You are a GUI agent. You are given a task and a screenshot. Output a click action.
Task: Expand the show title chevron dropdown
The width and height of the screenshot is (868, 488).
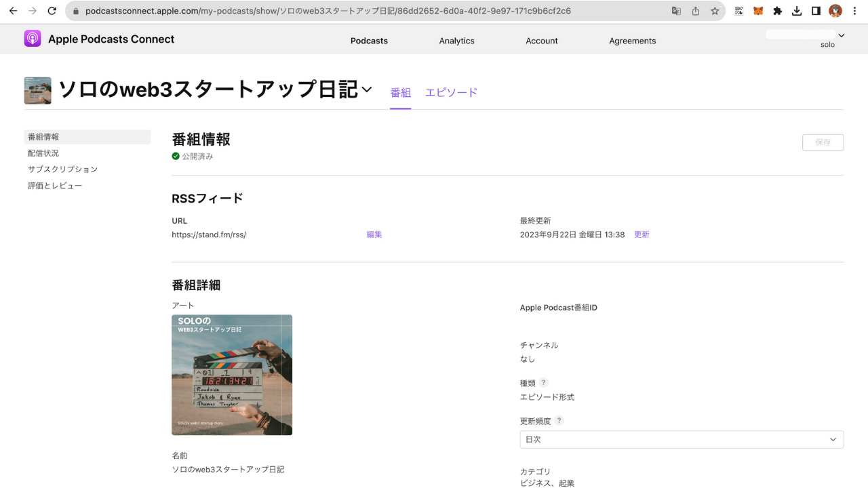click(367, 89)
